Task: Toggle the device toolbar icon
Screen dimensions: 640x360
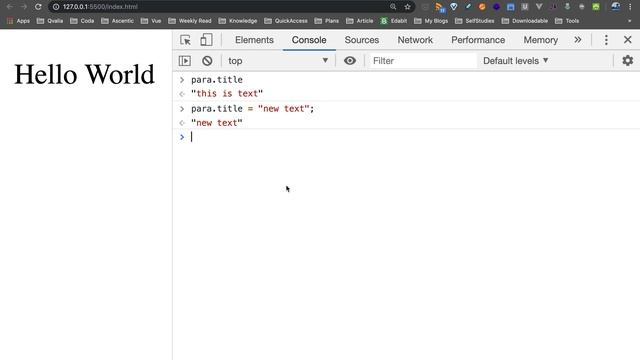Action: (x=206, y=40)
